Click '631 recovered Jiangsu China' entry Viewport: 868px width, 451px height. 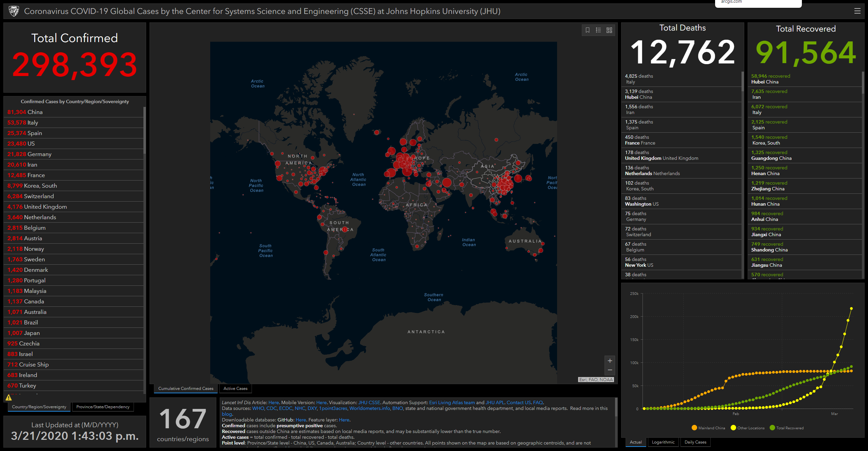pyautogui.click(x=805, y=262)
